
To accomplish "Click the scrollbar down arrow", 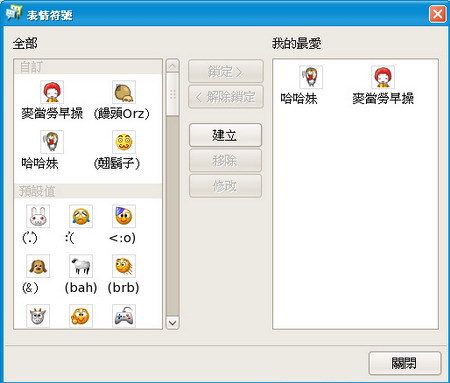I will point(172,322).
